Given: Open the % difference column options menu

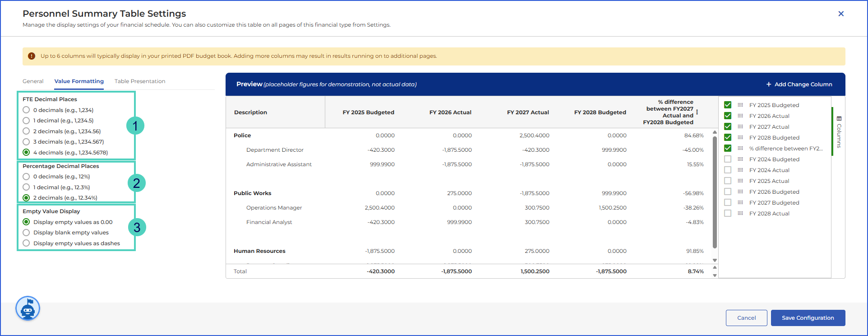Looking at the screenshot, I should [x=697, y=112].
